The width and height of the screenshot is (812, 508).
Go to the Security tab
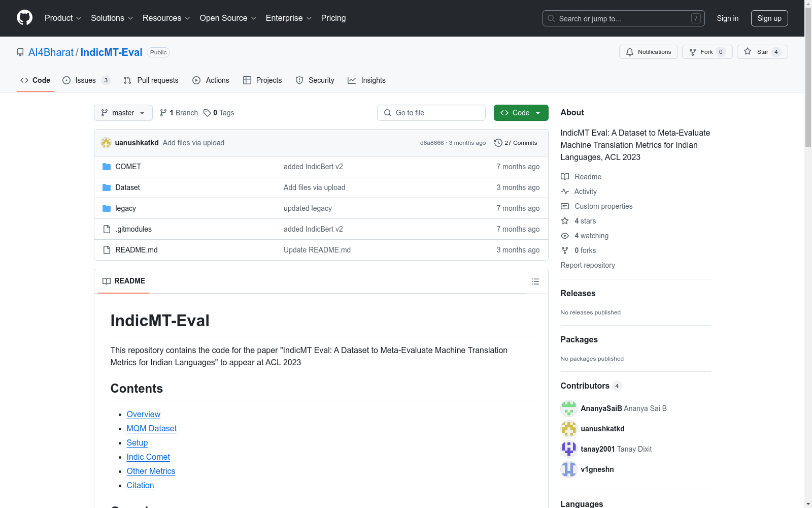point(315,80)
